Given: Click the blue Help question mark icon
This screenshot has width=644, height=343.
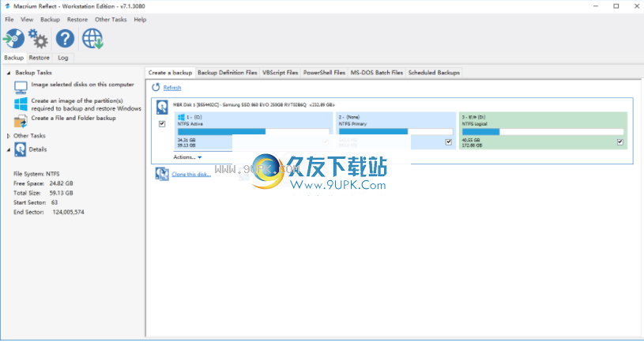Looking at the screenshot, I should coord(66,39).
